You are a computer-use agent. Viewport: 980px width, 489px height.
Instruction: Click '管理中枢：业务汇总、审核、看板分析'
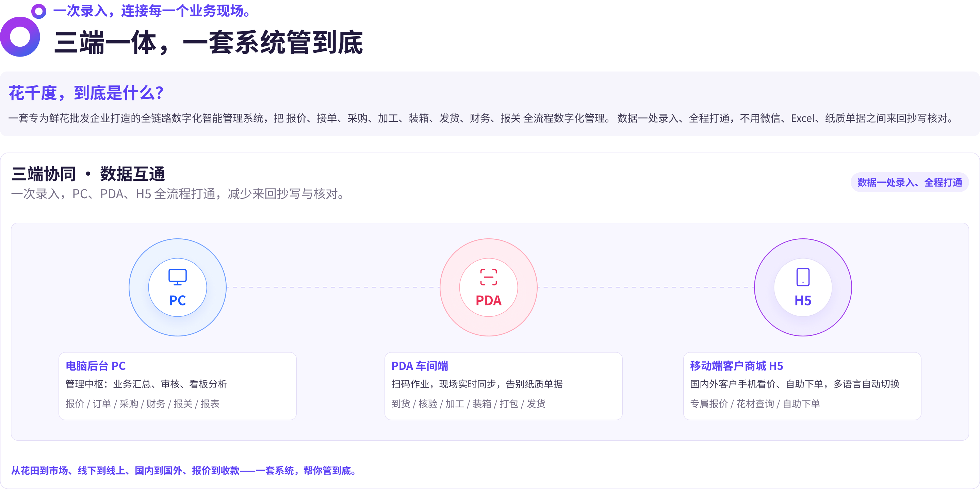click(x=146, y=384)
